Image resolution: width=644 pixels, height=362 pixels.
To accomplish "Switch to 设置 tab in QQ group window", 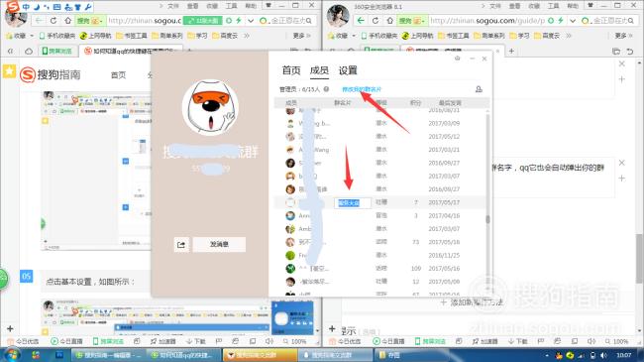I will click(x=348, y=70).
